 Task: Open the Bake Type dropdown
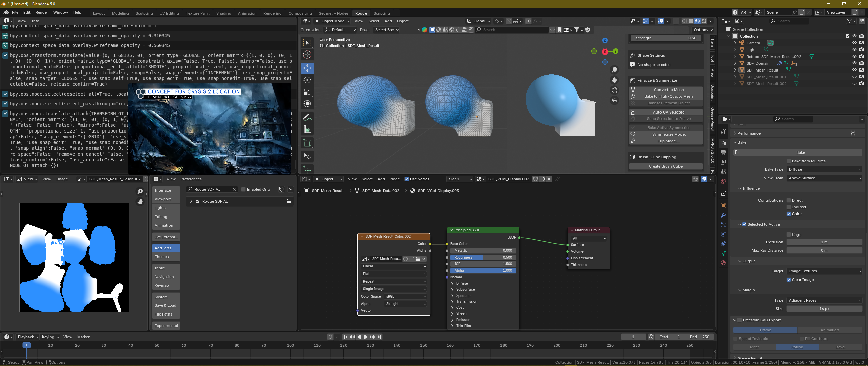click(824, 169)
